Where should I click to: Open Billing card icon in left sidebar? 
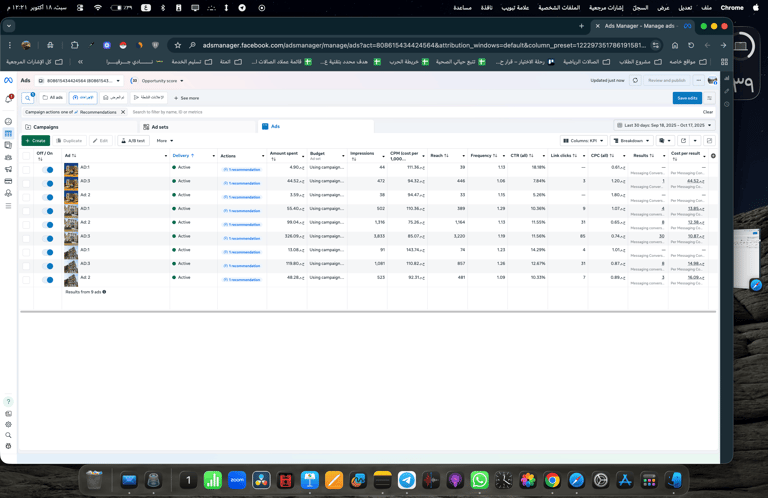[x=9, y=182]
